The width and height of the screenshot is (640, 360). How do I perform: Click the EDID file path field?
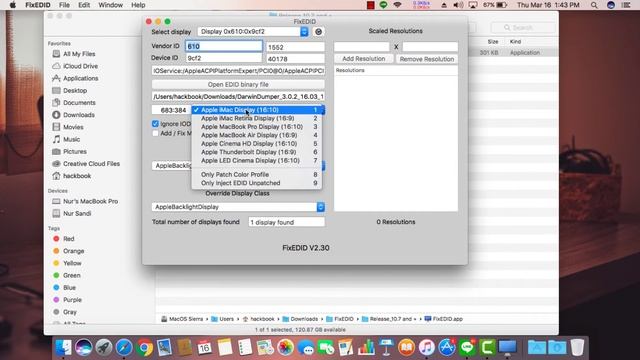coord(238,97)
